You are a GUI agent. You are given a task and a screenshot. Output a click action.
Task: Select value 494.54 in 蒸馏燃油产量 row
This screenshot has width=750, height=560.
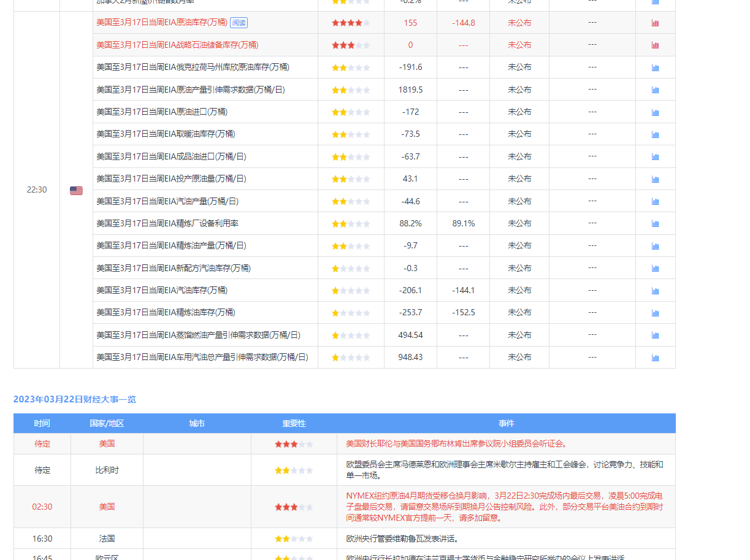[410, 335]
